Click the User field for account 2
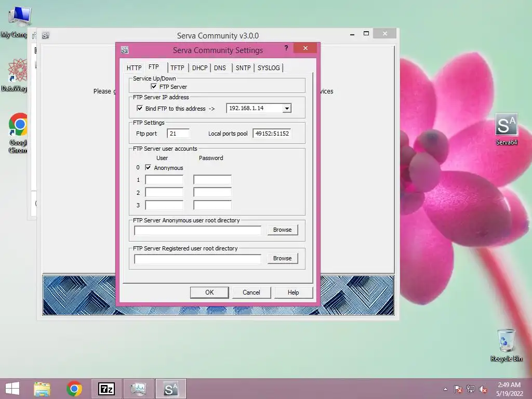Image resolution: width=532 pixels, height=399 pixels. click(x=164, y=192)
